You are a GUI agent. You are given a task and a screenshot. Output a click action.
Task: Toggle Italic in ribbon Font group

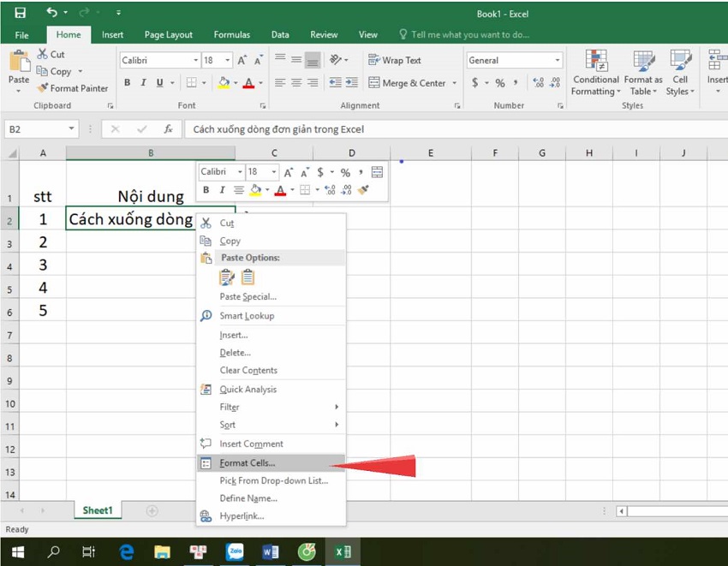pyautogui.click(x=143, y=83)
